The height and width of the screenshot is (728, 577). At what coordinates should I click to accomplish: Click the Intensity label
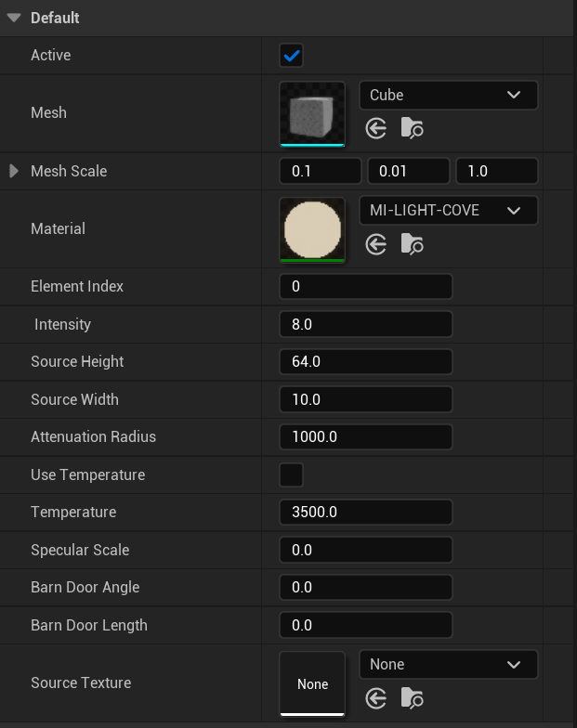(63, 324)
